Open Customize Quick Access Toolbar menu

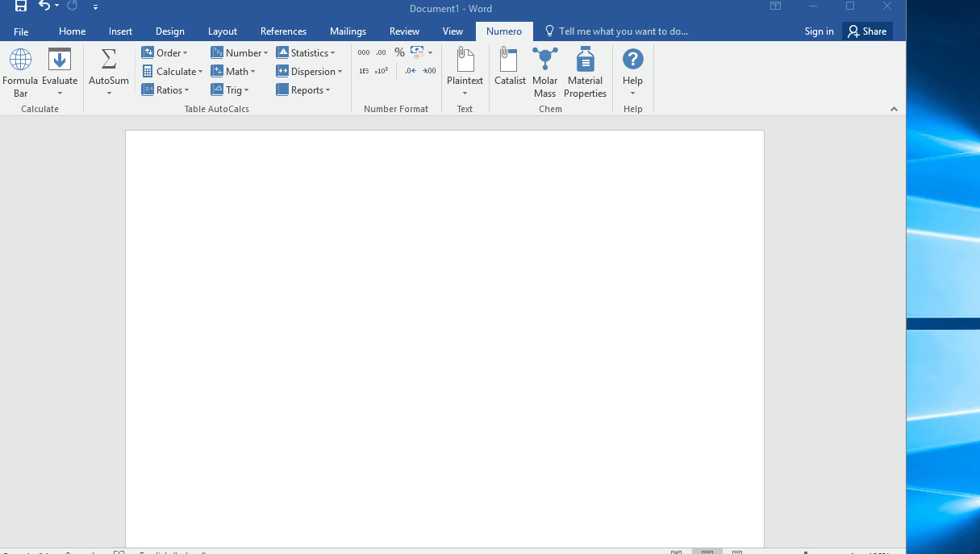coord(95,6)
